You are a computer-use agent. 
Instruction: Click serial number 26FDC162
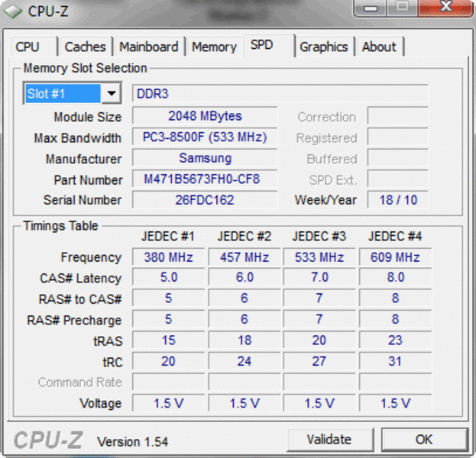(x=205, y=200)
